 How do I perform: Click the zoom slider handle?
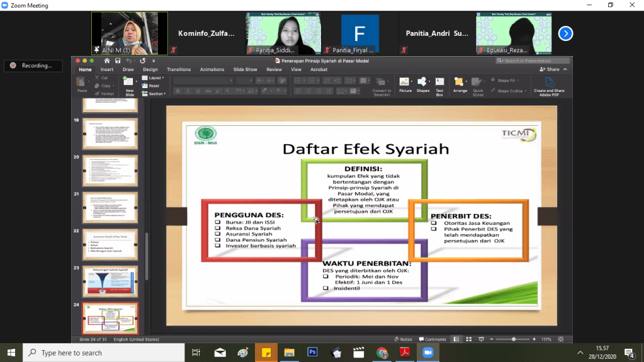click(x=514, y=339)
